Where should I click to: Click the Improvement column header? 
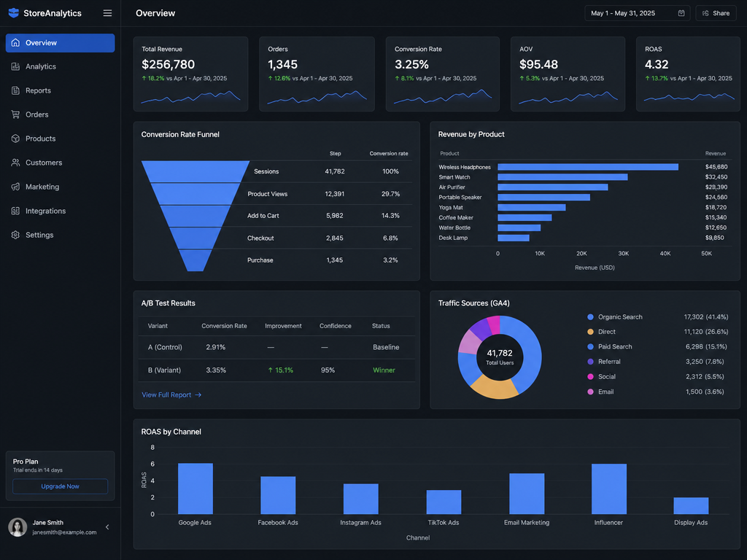(283, 326)
